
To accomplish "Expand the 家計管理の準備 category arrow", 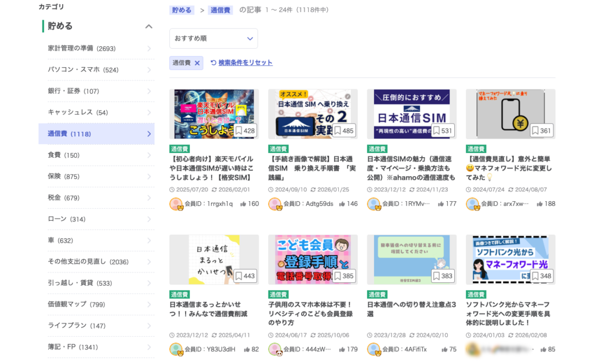I will click(149, 49).
